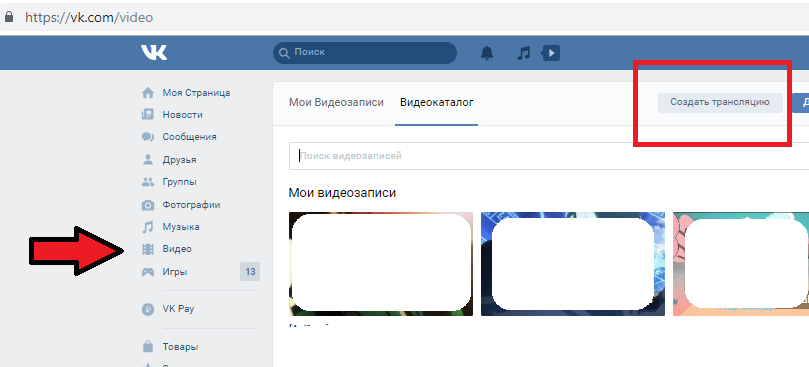Open Фотографии in sidebar
The height and width of the screenshot is (367, 809).
(191, 204)
